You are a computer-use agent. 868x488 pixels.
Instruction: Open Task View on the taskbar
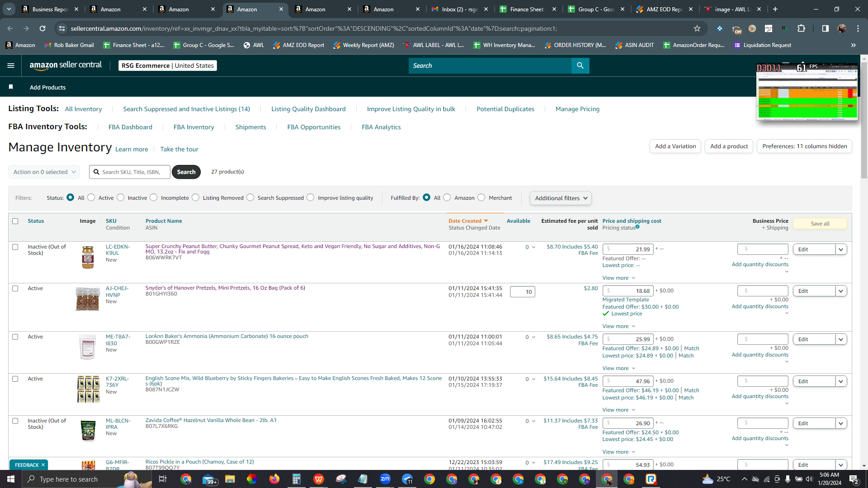pyautogui.click(x=163, y=479)
